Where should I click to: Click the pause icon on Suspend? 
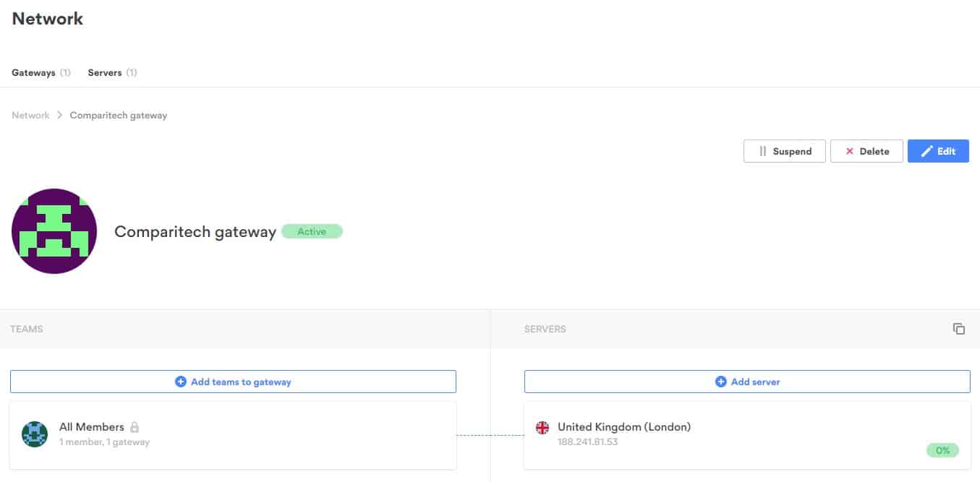coord(763,151)
